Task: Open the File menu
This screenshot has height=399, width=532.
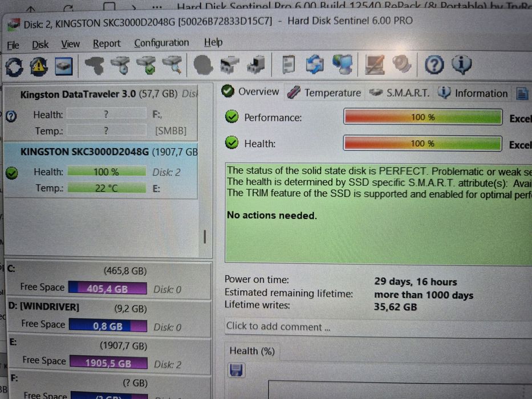Action: coord(13,45)
